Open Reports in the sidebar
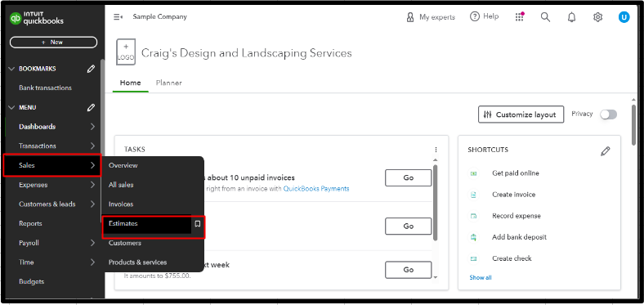This screenshot has height=305, width=644. point(30,223)
